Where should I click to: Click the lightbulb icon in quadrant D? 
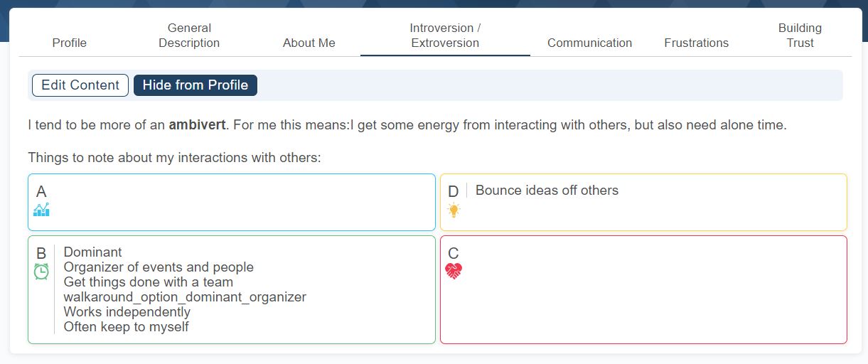454,210
